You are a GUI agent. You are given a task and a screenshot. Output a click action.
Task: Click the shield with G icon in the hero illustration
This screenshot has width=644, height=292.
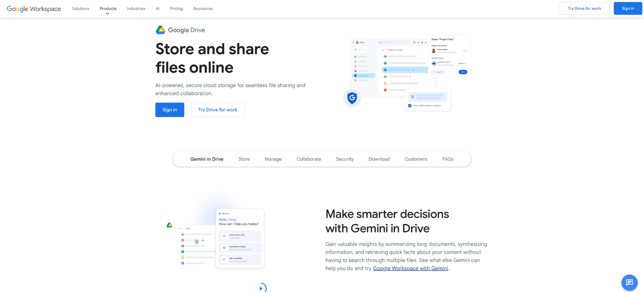coord(352,98)
